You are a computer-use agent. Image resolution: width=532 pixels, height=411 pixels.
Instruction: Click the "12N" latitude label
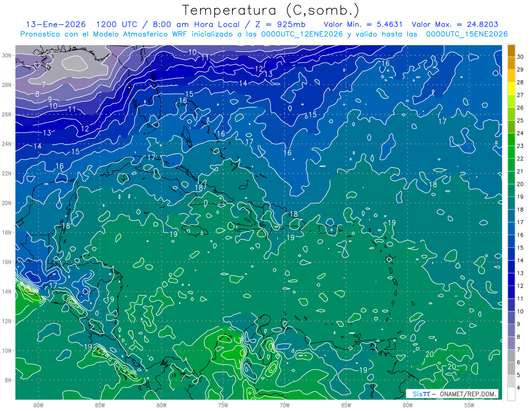click(x=7, y=321)
